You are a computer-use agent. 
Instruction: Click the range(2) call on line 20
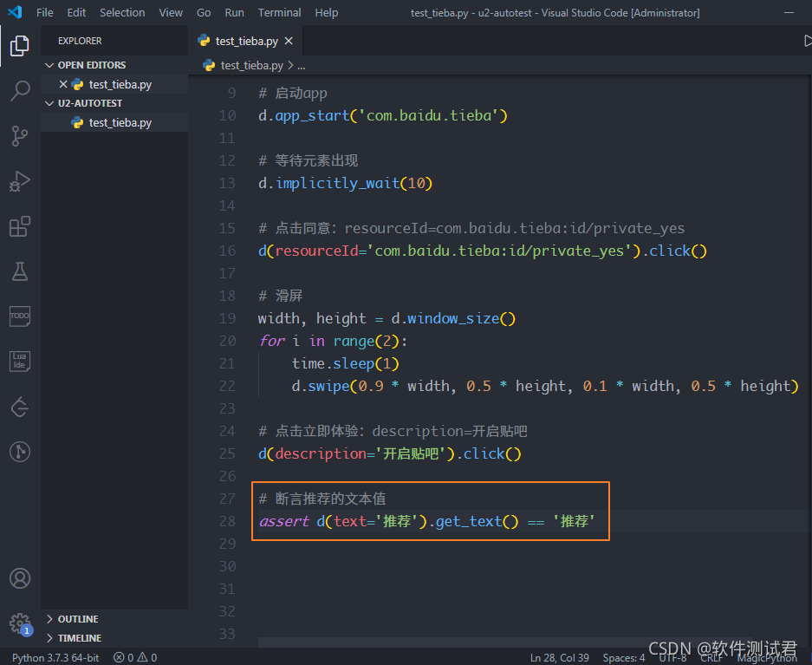[x=367, y=342]
